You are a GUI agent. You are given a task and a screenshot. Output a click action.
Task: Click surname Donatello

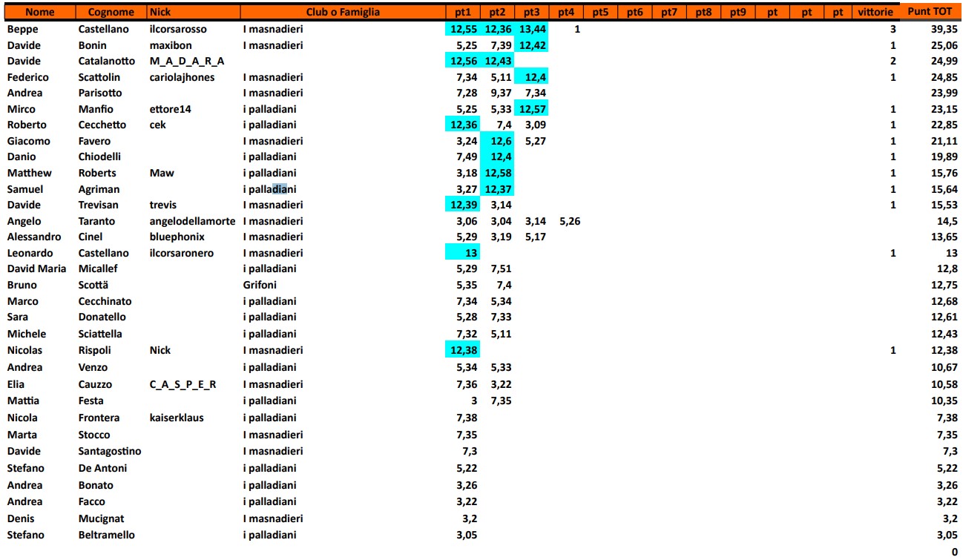[102, 317]
